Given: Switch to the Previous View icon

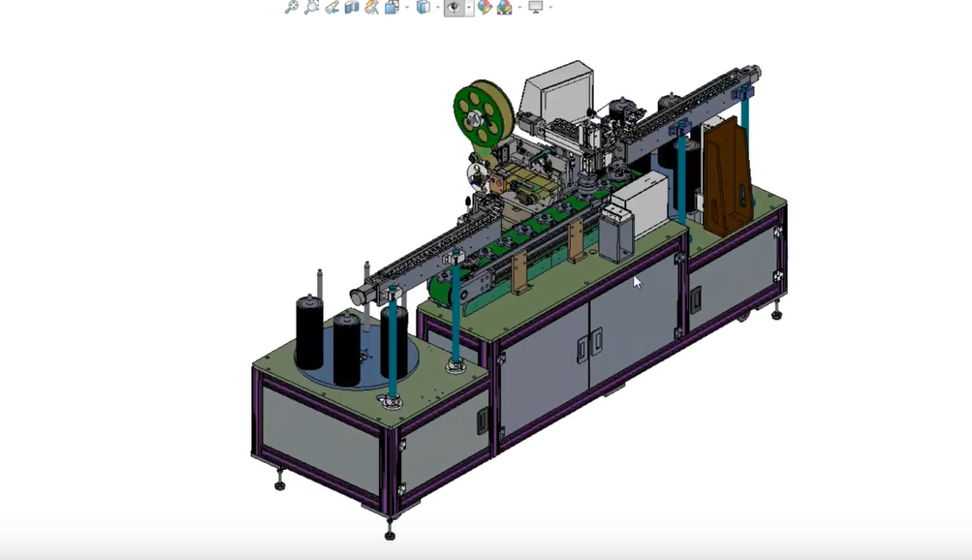Looking at the screenshot, I should [331, 7].
